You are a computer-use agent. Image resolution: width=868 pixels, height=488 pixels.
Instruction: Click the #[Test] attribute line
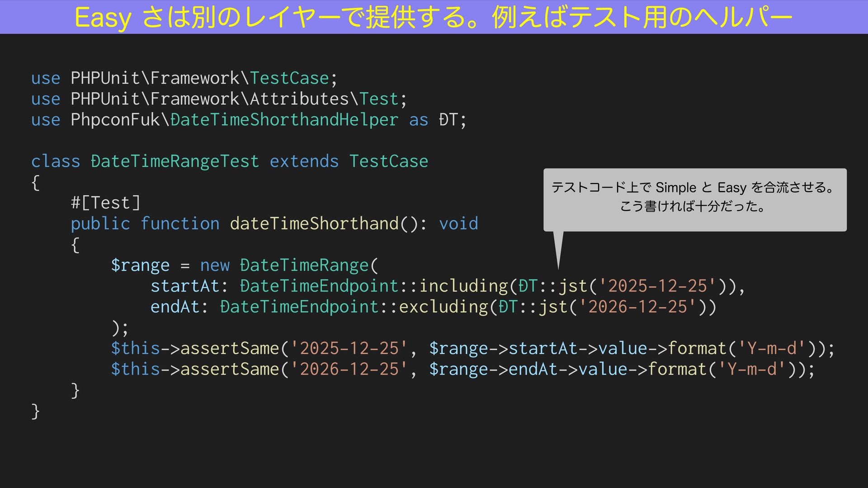click(106, 203)
